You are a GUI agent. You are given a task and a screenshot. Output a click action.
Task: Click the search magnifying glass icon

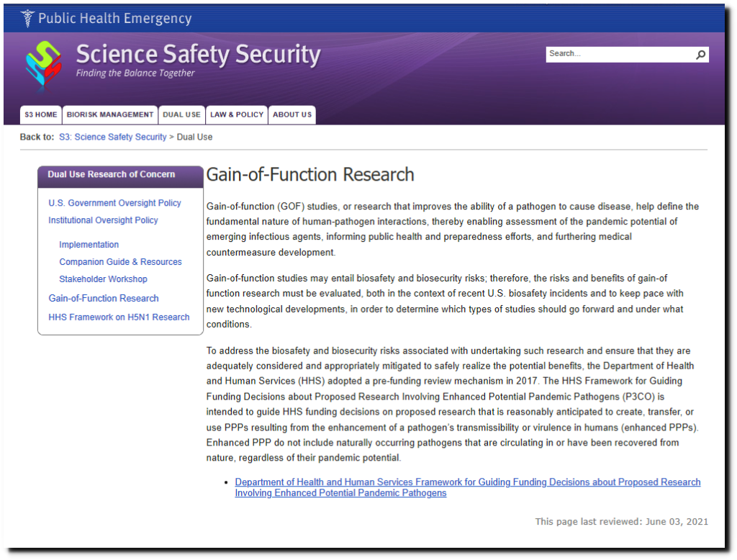tap(700, 55)
